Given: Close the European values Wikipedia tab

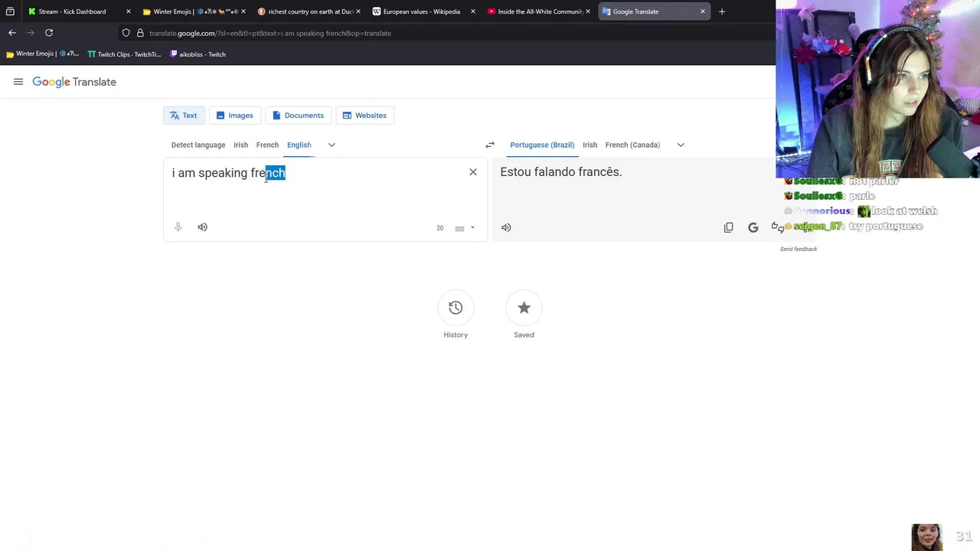Looking at the screenshot, I should 472,11.
